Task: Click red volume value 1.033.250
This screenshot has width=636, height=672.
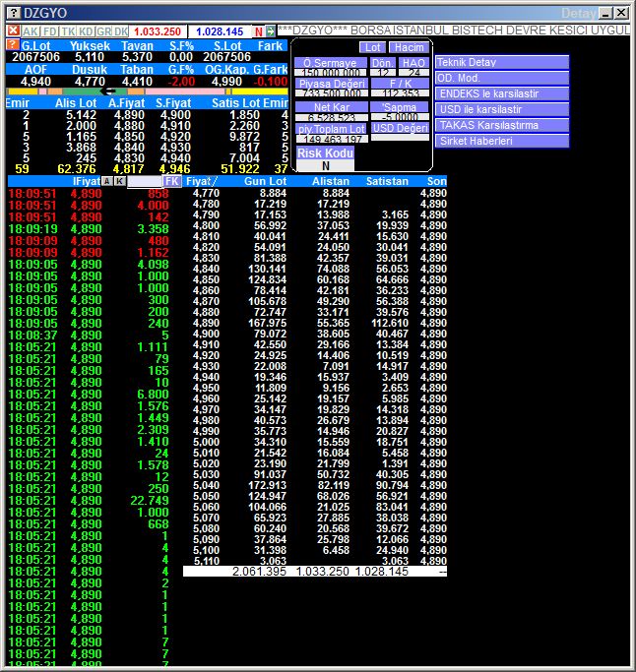Action: pyautogui.click(x=158, y=31)
